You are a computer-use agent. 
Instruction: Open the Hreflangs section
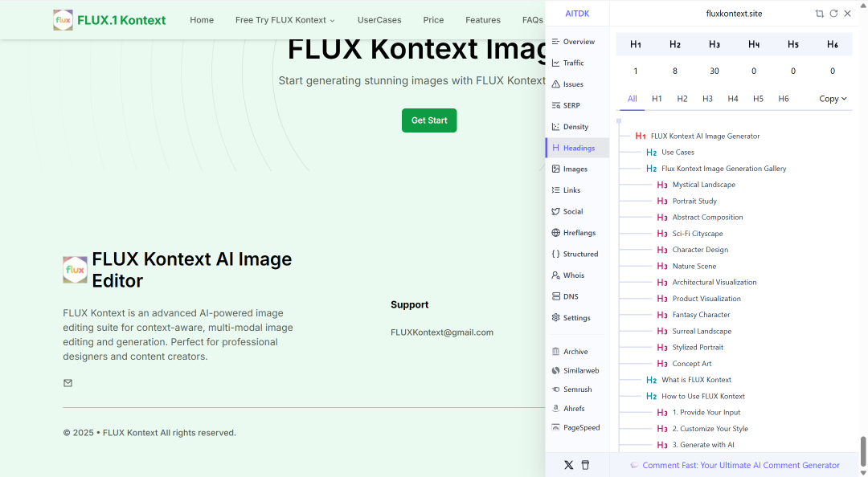tap(575, 232)
